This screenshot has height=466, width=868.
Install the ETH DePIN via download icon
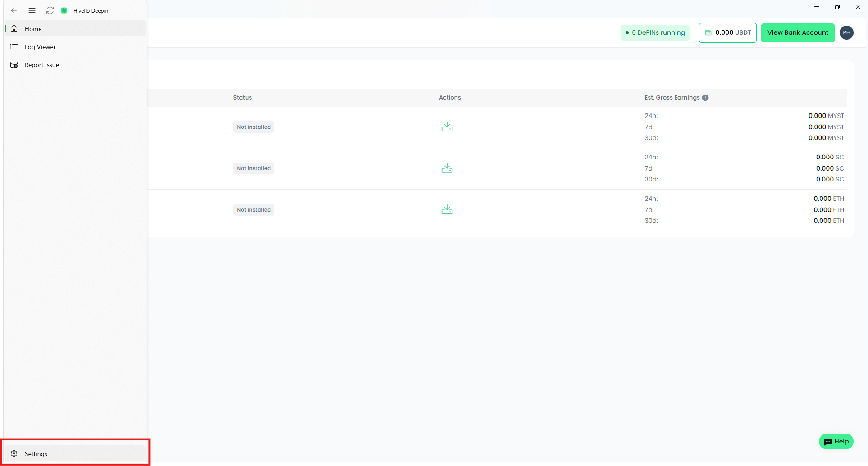tap(447, 209)
